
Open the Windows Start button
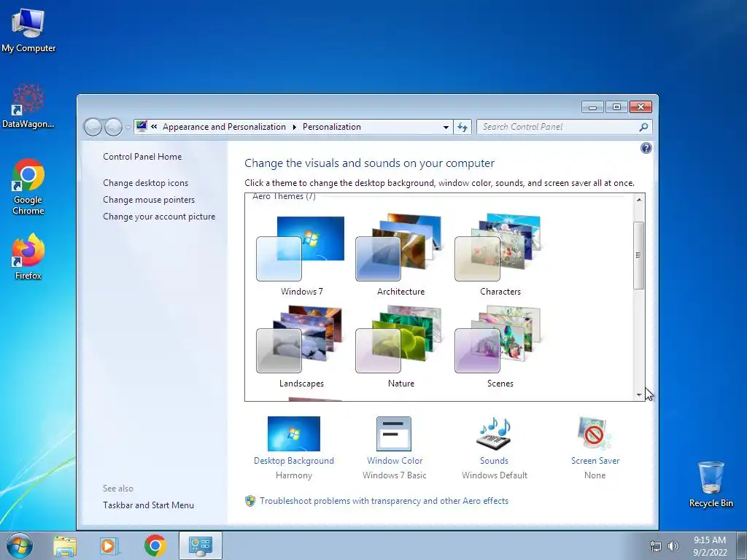[20, 545]
